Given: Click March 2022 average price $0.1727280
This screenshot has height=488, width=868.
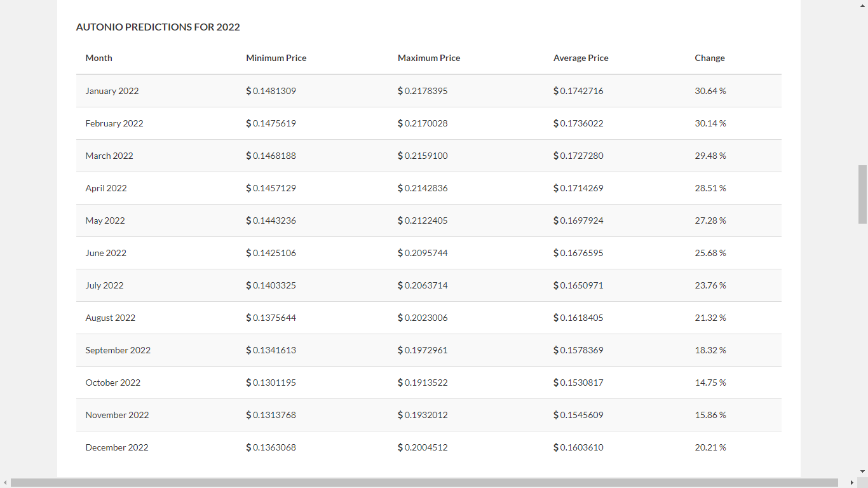Looking at the screenshot, I should [578, 156].
